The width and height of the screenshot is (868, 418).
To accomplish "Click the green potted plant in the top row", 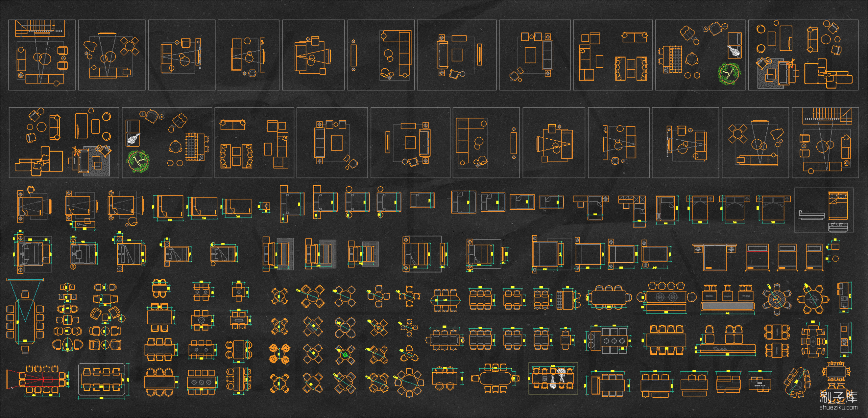I will pyautogui.click(x=729, y=73).
